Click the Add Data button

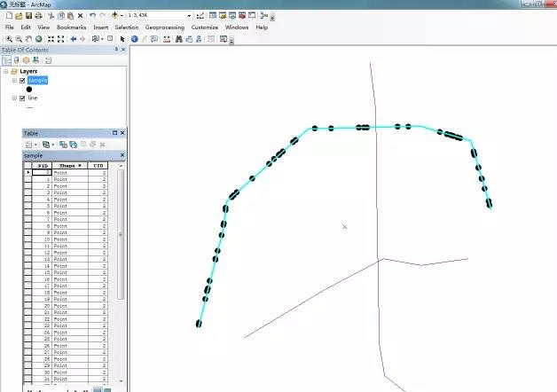coord(114,15)
